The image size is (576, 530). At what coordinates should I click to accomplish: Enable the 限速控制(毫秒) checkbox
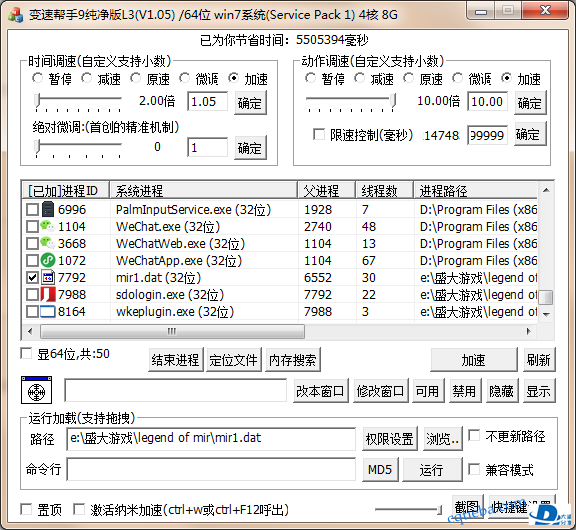click(x=319, y=134)
